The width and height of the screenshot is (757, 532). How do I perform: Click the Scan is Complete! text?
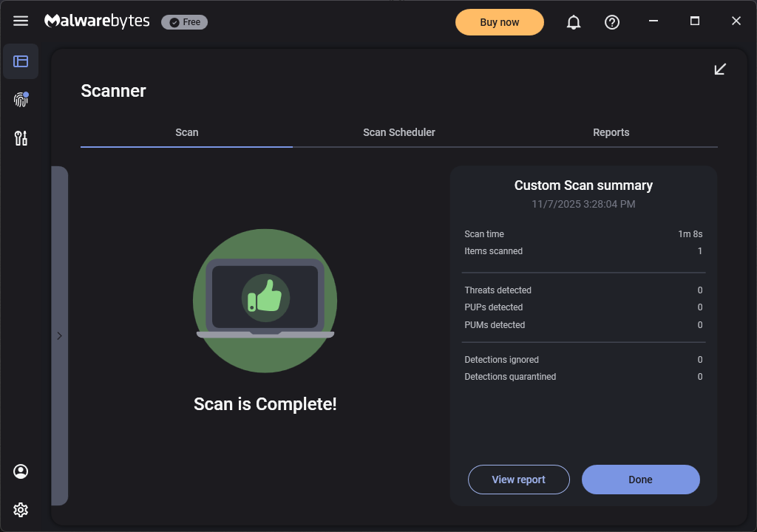click(265, 404)
